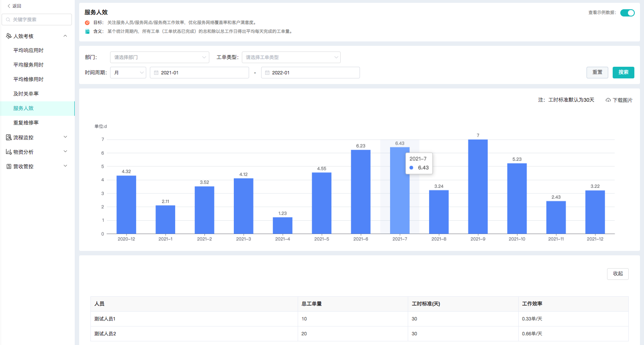Collapse the 人效考核 menu group
644x345 pixels.
coord(65,36)
